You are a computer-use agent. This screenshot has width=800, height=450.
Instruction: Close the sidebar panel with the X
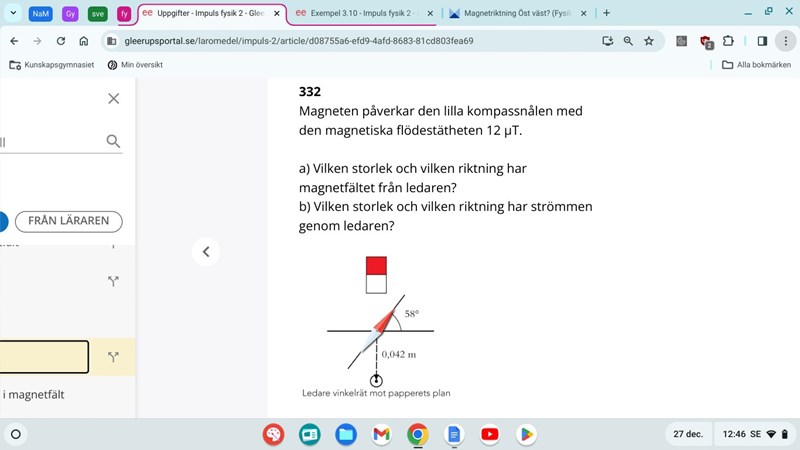pyautogui.click(x=113, y=98)
